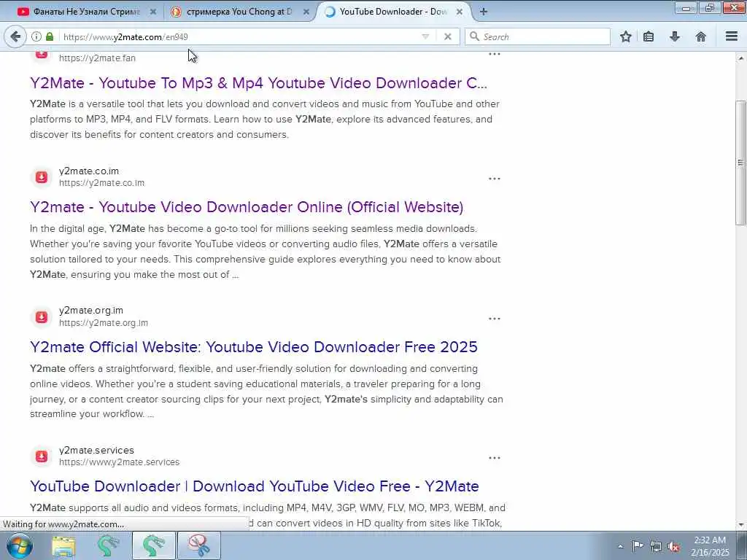Click the green padlock security icon

click(x=50, y=36)
